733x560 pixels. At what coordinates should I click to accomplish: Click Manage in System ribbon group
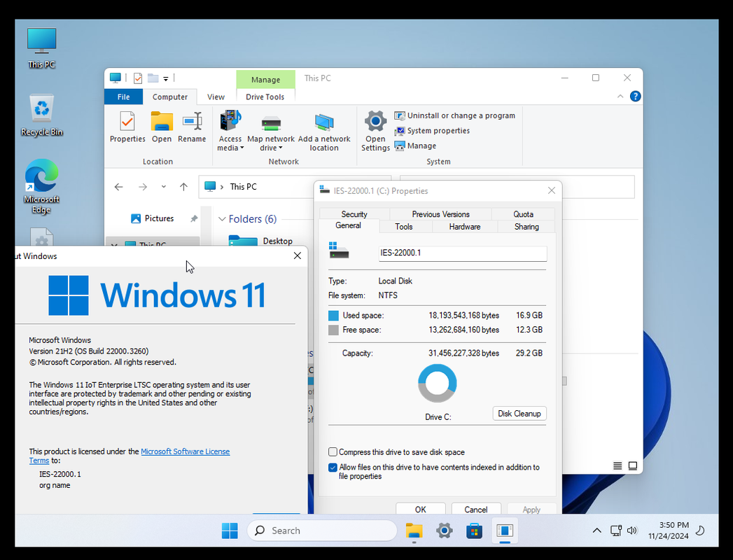(x=415, y=146)
